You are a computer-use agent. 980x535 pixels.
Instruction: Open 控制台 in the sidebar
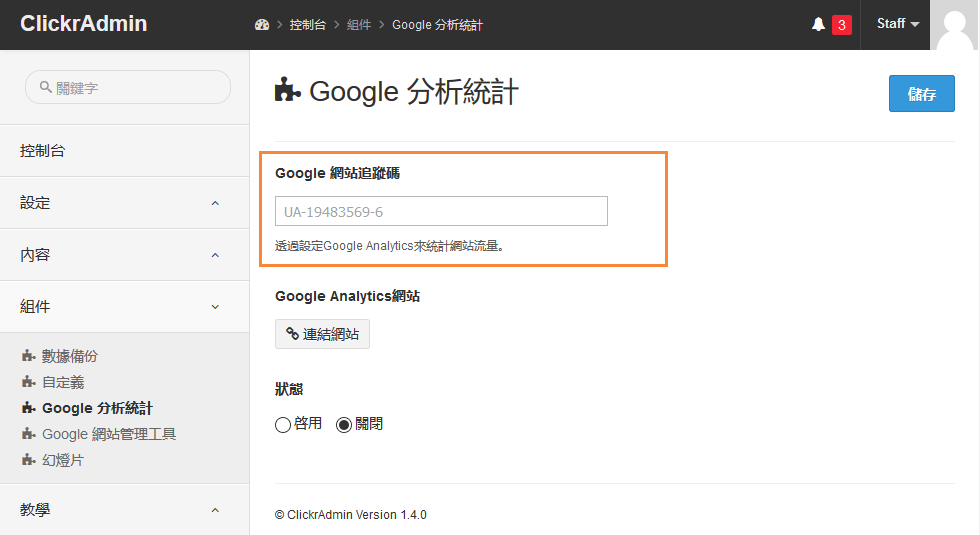125,151
